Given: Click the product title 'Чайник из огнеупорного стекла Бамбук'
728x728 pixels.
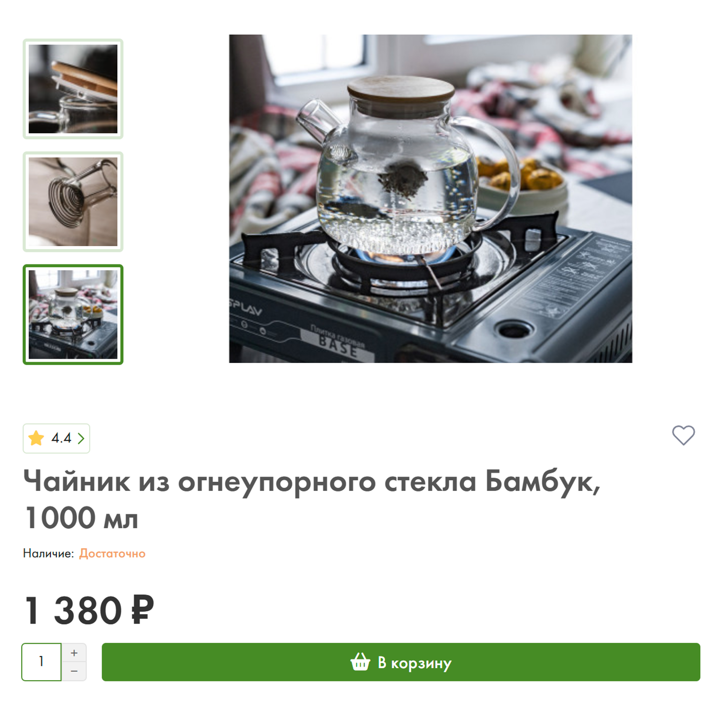Looking at the screenshot, I should pos(311,481).
